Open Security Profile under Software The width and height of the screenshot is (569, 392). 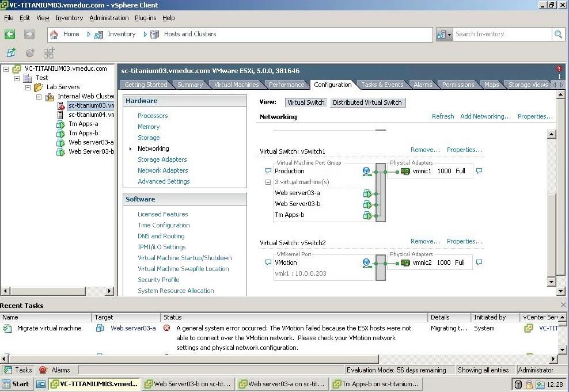point(158,280)
